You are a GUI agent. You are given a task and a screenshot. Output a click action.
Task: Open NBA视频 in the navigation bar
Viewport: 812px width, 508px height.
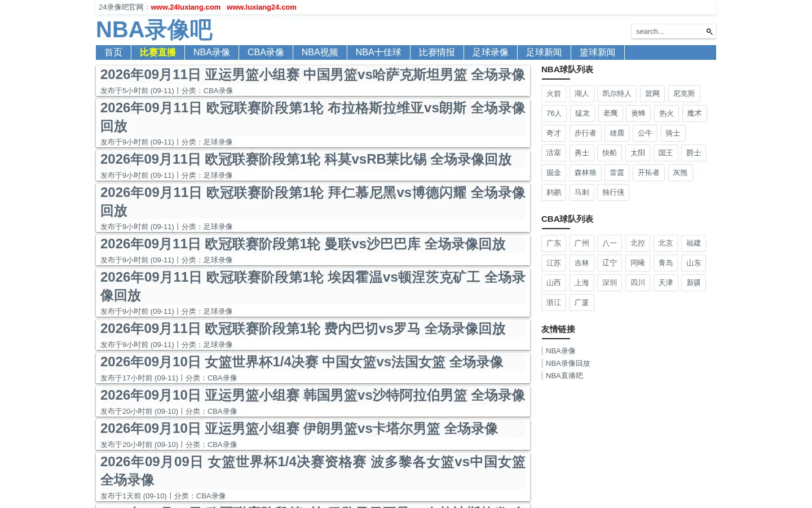click(x=320, y=52)
